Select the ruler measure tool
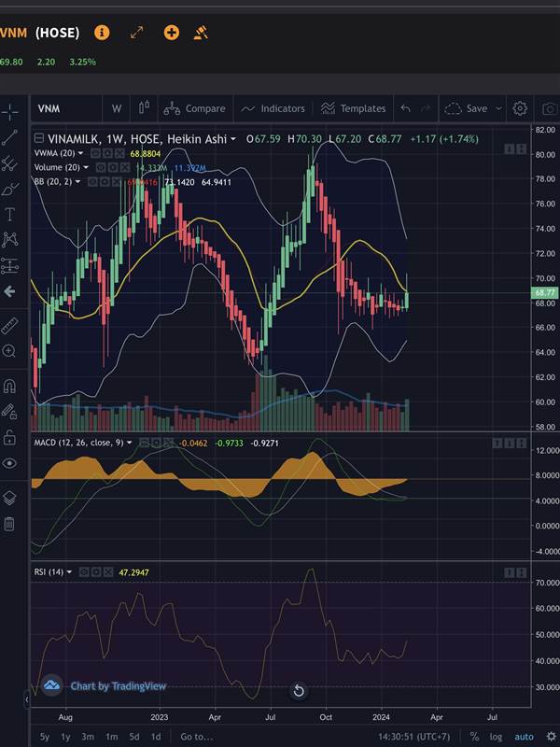This screenshot has width=560, height=747. [x=9, y=326]
